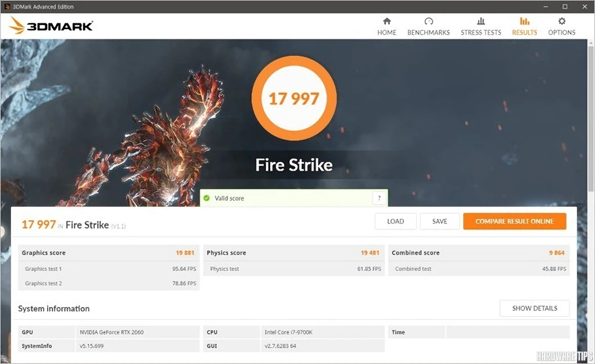Click the Physics score label
The width and height of the screenshot is (595, 364).
(x=227, y=253)
